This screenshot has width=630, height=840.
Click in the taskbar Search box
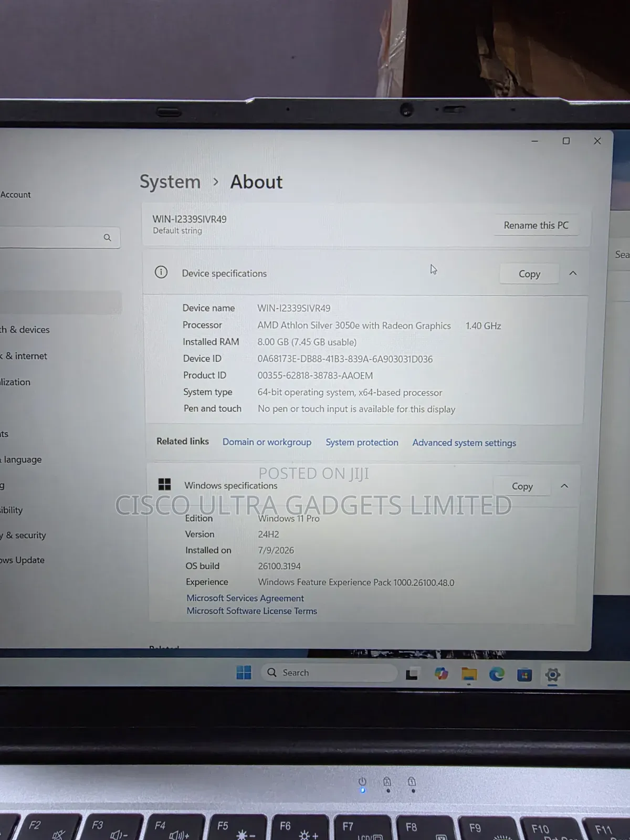(329, 673)
